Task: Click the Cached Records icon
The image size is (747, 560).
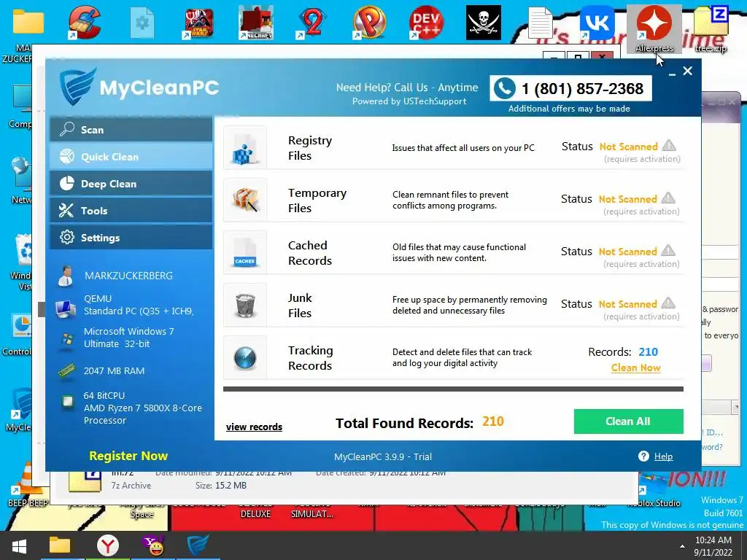Action: coord(245,252)
